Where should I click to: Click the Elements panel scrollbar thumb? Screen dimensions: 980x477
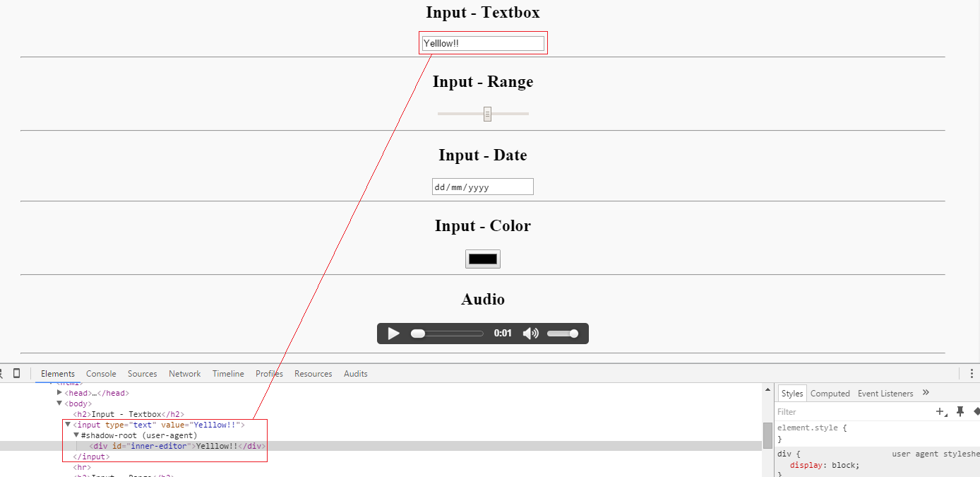click(767, 435)
